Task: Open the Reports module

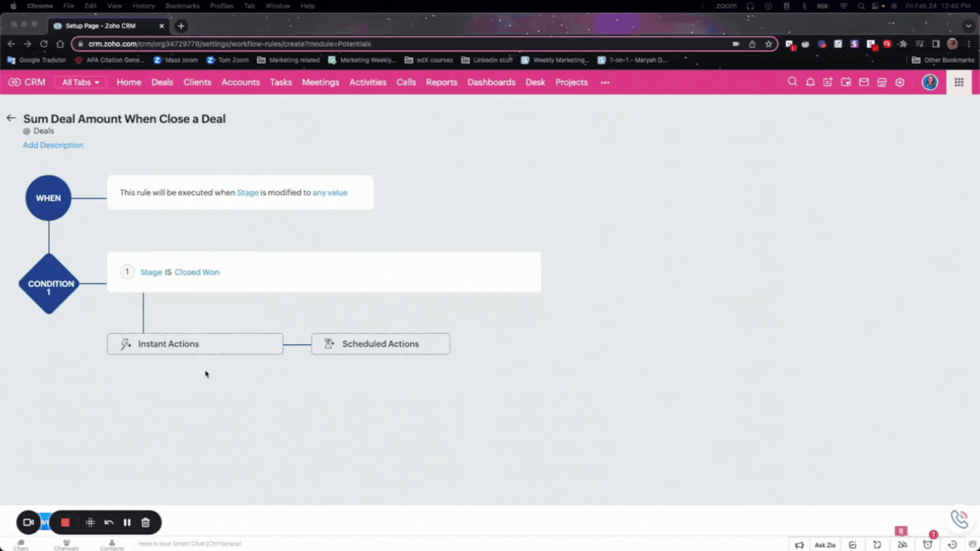Action: (x=441, y=82)
